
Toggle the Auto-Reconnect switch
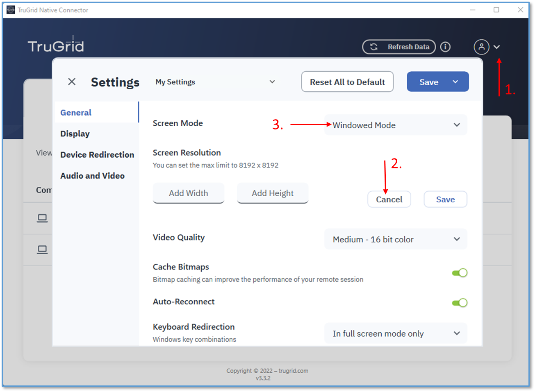[x=460, y=303]
